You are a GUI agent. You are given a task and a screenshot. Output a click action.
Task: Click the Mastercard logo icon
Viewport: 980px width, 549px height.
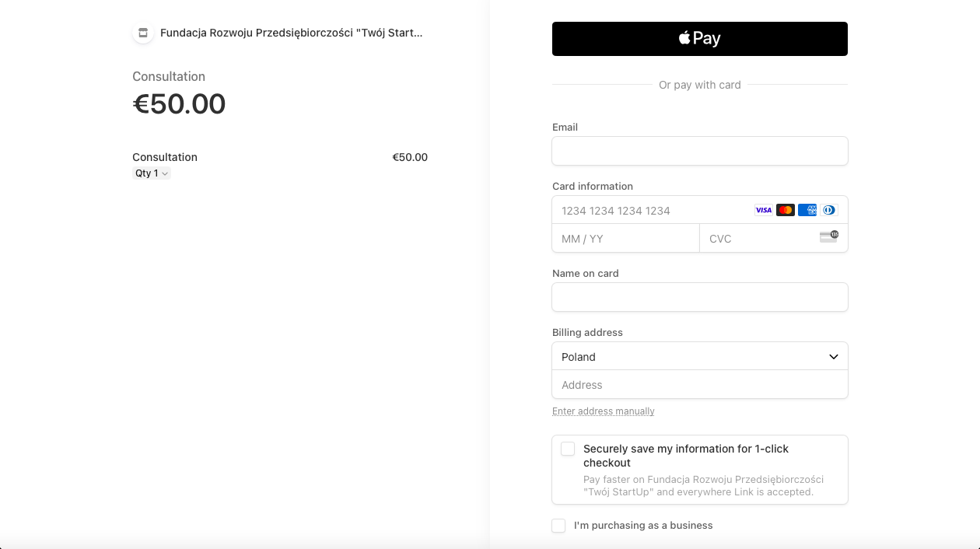[786, 210]
